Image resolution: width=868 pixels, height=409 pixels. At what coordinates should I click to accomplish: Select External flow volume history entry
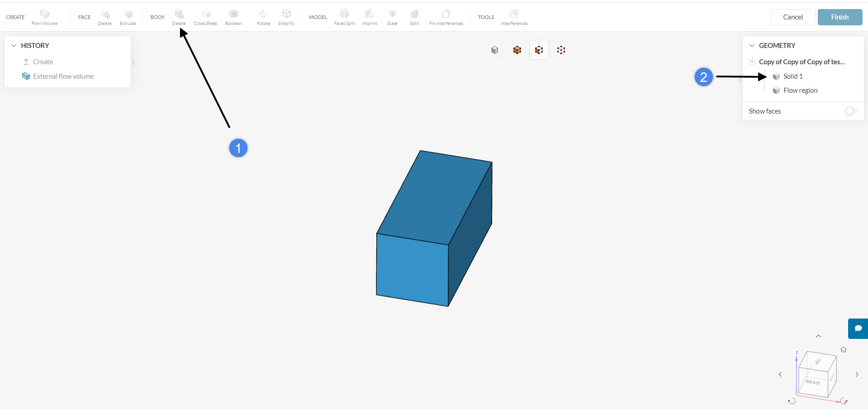(x=63, y=76)
